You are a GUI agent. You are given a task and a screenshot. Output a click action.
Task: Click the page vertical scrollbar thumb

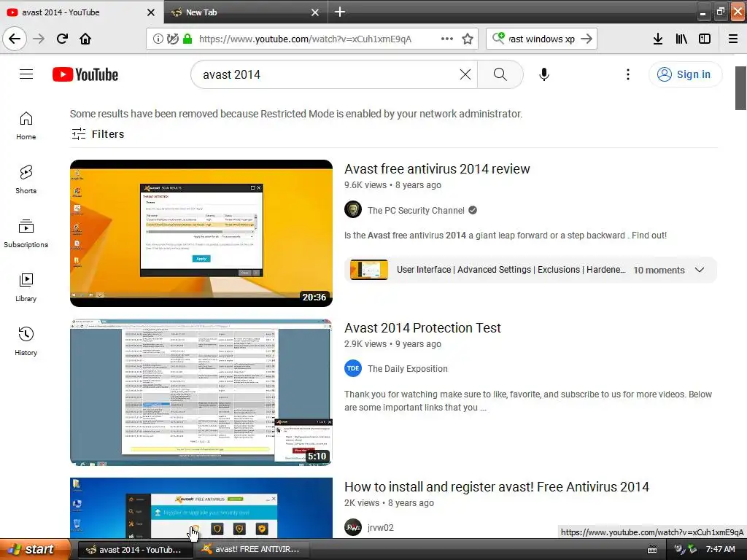coord(740,88)
